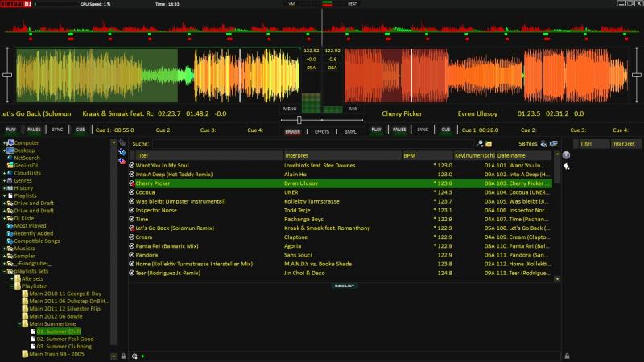Toggle the folder tree lock icon
The image size is (644, 362).
pyautogui.click(x=123, y=356)
